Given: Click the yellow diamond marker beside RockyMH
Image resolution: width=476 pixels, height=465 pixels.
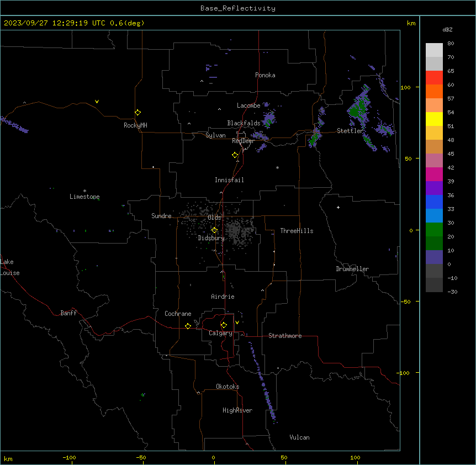Looking at the screenshot, I should click(138, 113).
